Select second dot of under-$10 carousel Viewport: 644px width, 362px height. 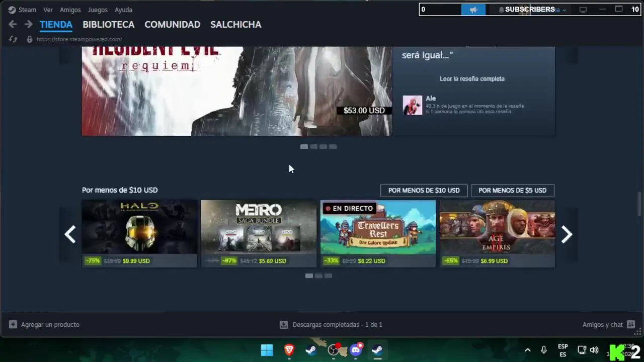318,276
